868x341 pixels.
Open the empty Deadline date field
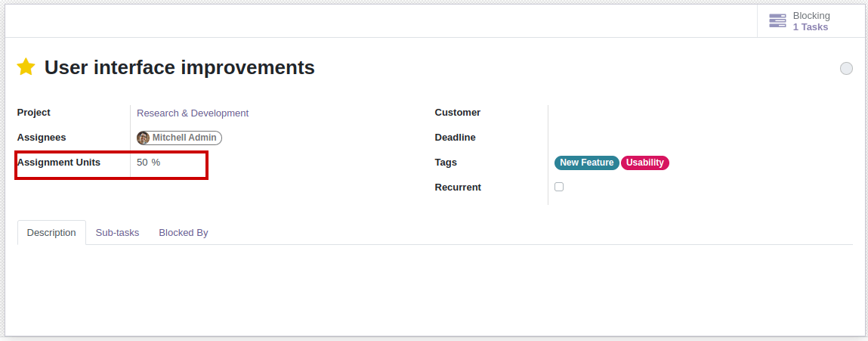coord(680,138)
